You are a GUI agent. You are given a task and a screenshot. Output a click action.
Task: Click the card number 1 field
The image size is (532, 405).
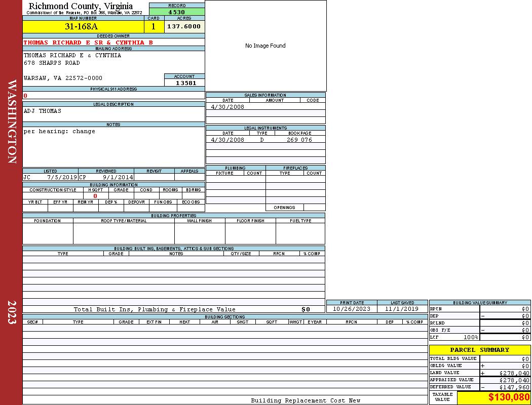[x=154, y=27]
